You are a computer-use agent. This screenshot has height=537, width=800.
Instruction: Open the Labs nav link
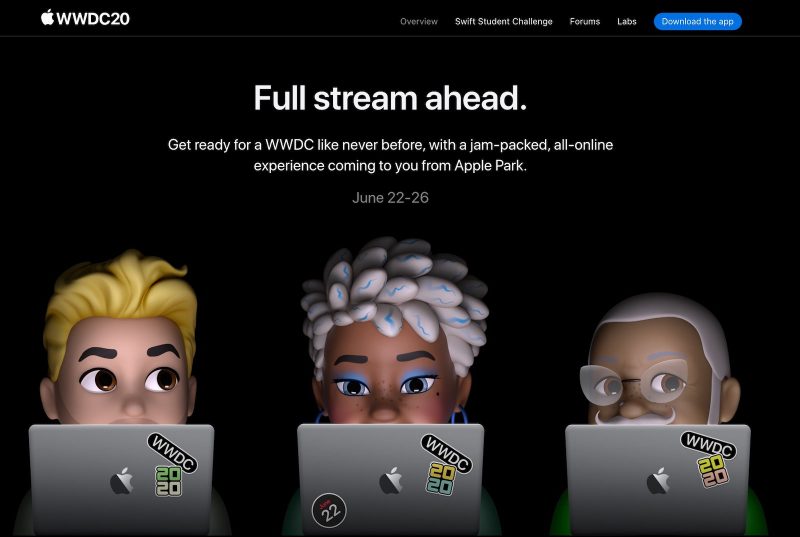point(627,21)
